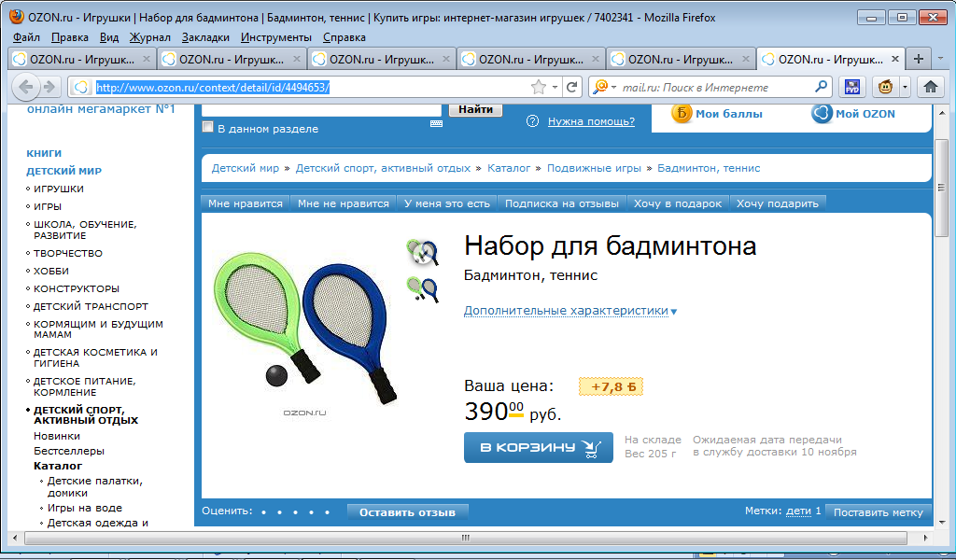Open the Справка menu
The width and height of the screenshot is (956, 560).
(344, 37)
